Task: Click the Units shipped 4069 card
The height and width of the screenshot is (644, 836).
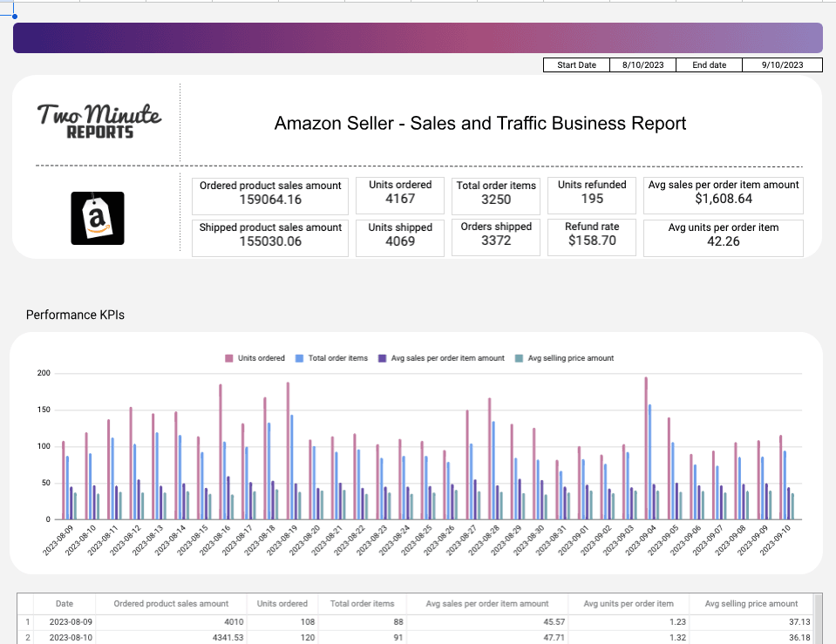Action: pyautogui.click(x=400, y=238)
